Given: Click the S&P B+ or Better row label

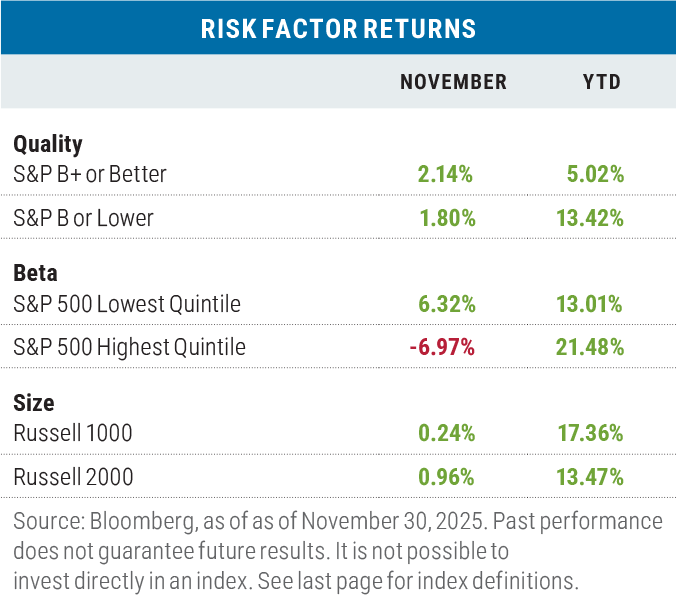Looking at the screenshot, I should pos(90,174).
